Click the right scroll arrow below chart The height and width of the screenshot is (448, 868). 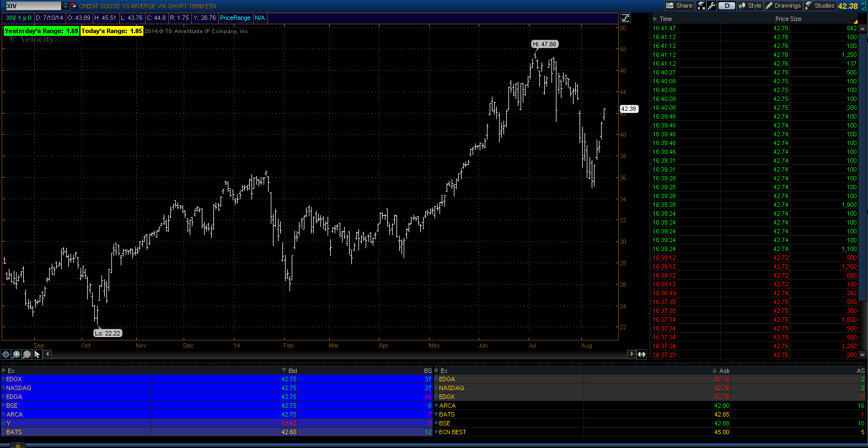coord(632,354)
